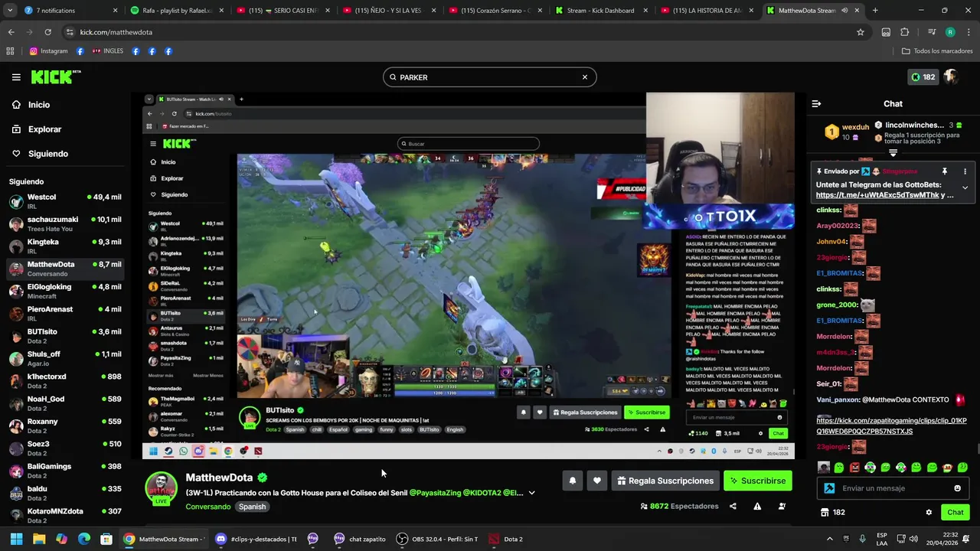The image size is (980, 551).
Task: Click the Spanish language tag
Action: (x=252, y=507)
